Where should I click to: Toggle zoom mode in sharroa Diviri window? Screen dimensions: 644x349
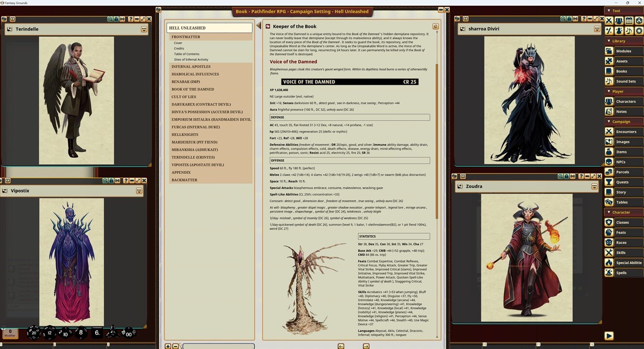[563, 19]
